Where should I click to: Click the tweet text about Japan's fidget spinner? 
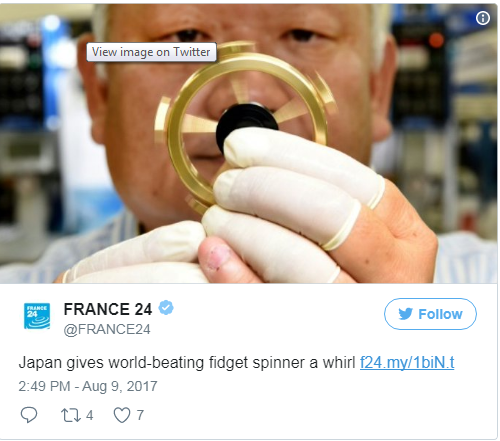tap(187, 363)
